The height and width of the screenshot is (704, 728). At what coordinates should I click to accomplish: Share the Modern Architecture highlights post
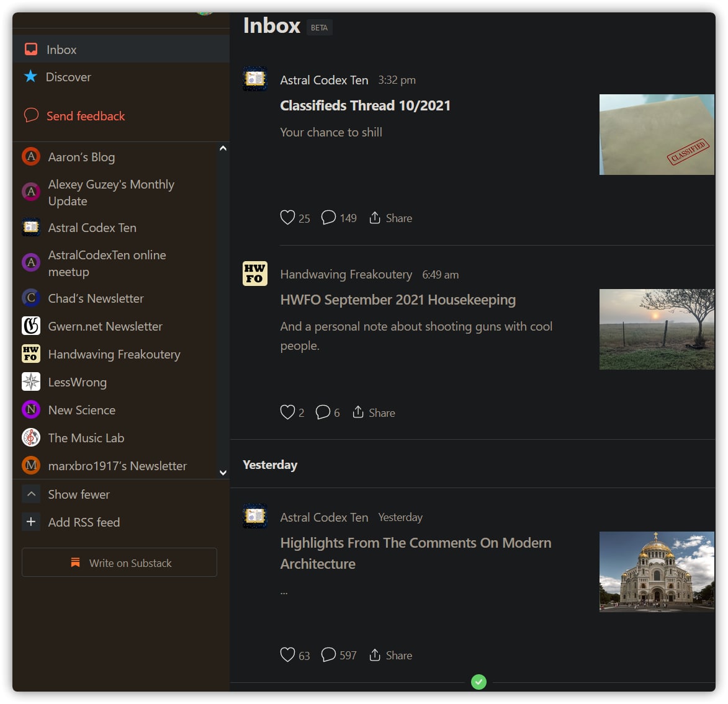390,655
